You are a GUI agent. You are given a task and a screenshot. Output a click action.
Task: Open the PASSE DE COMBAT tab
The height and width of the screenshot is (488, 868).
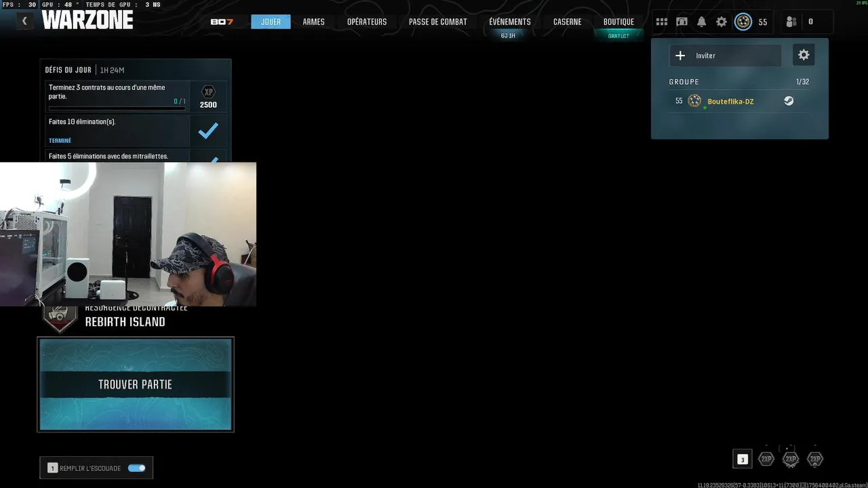(437, 22)
